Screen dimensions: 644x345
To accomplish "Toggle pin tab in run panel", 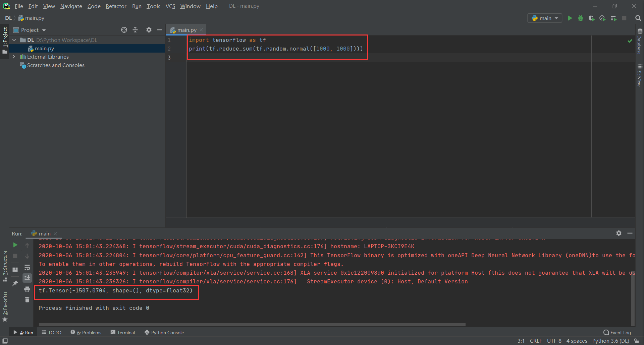I will point(15,283).
